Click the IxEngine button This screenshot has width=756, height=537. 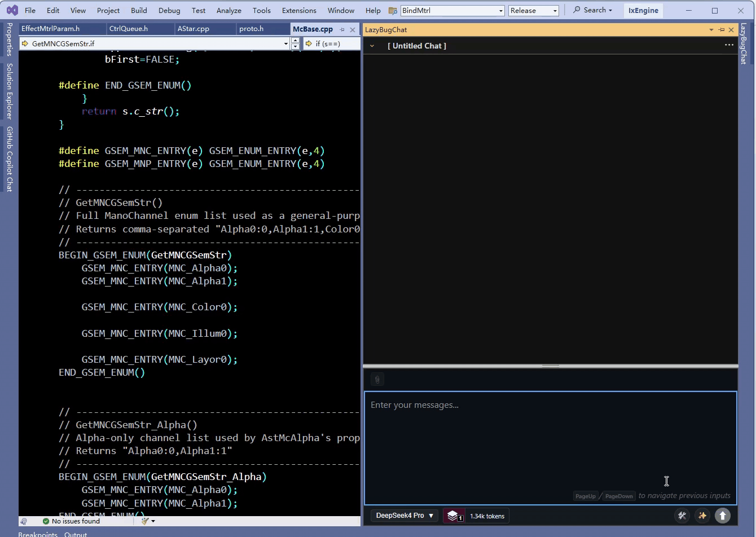643,10
